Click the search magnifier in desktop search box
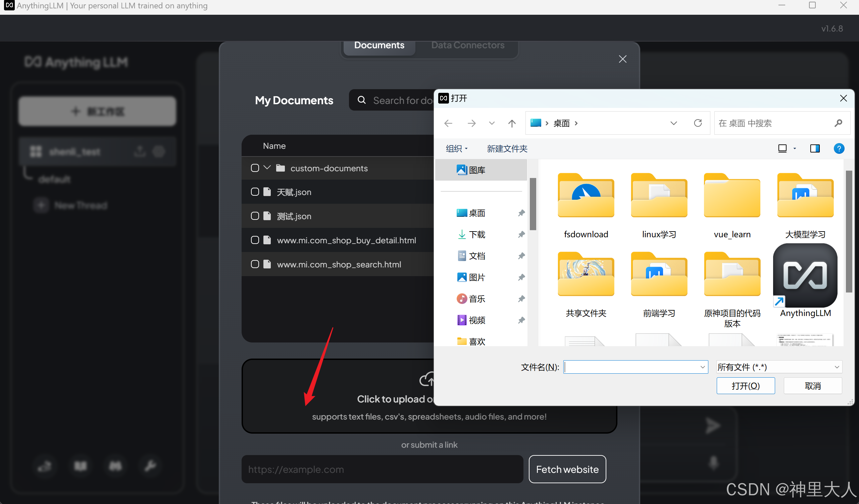This screenshot has height=504, width=859. [838, 123]
